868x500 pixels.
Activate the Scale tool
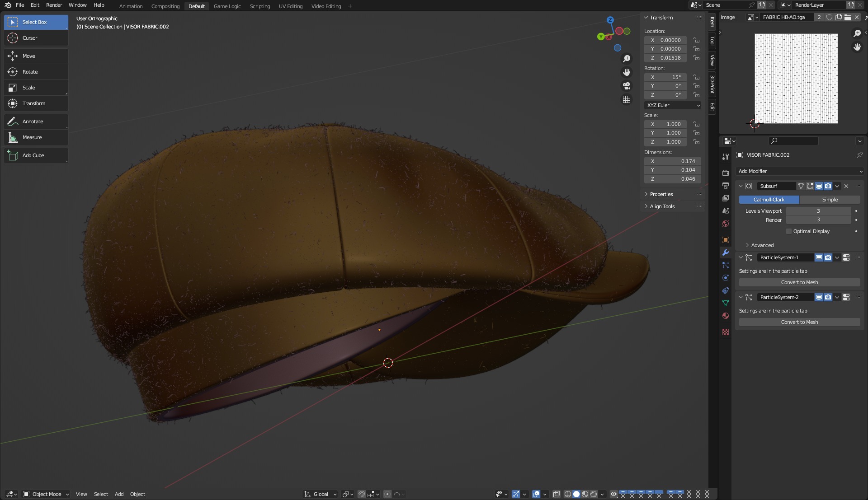[36, 88]
